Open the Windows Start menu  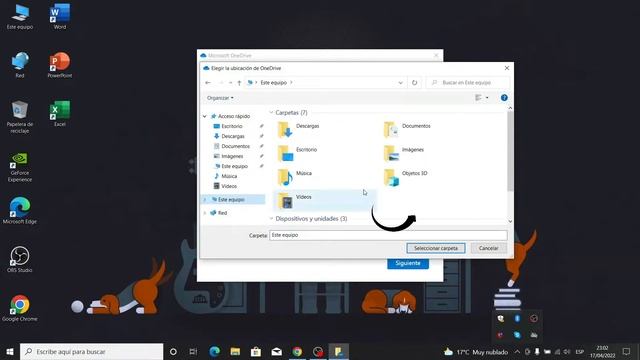pos(10,351)
